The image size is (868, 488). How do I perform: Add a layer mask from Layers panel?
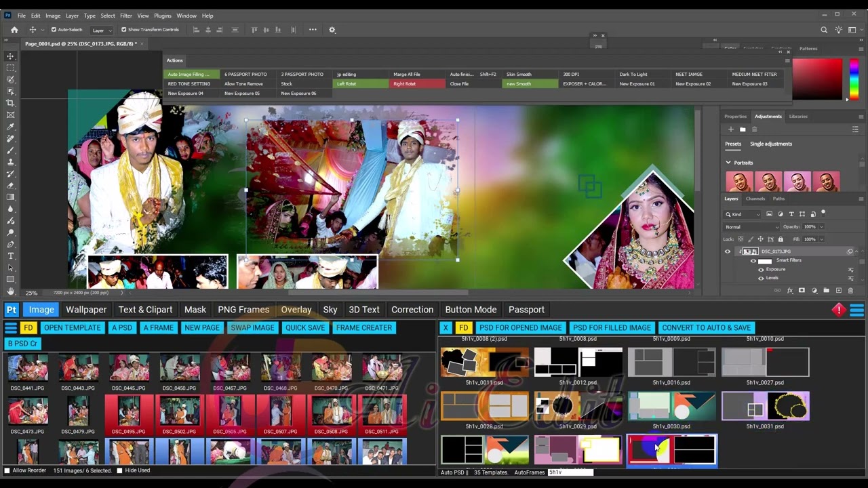802,290
